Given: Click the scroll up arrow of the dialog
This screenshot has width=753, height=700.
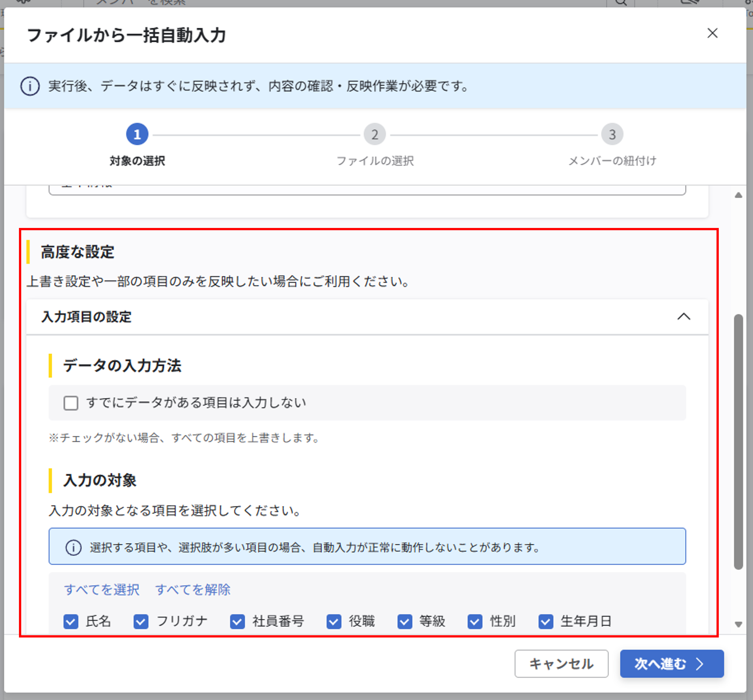Looking at the screenshot, I should [x=738, y=195].
